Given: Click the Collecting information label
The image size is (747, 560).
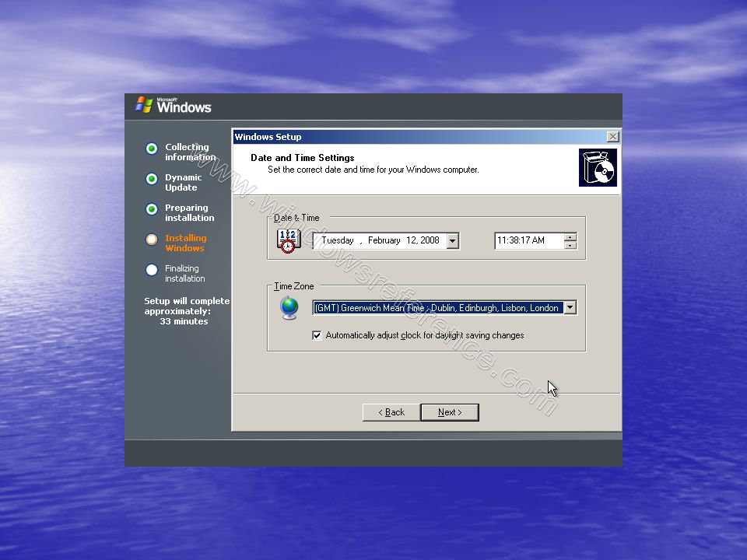Looking at the screenshot, I should 190,152.
